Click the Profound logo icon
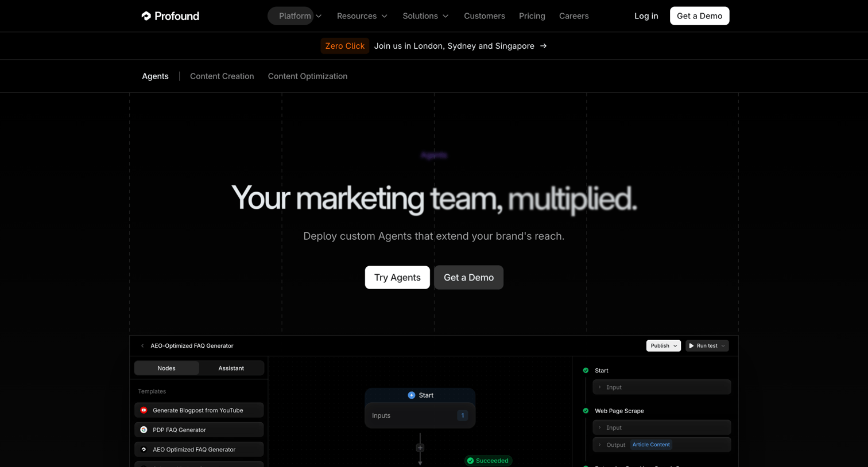Image resolution: width=868 pixels, height=467 pixels. point(146,16)
